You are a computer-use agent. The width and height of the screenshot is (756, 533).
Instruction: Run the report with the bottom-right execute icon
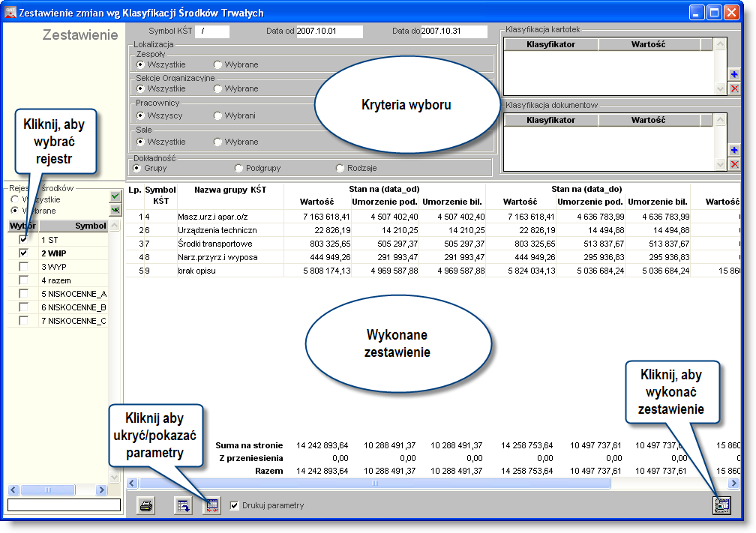721,505
